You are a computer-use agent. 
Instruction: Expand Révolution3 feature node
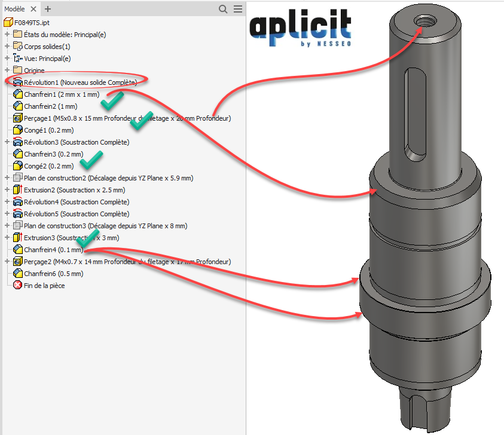7,142
